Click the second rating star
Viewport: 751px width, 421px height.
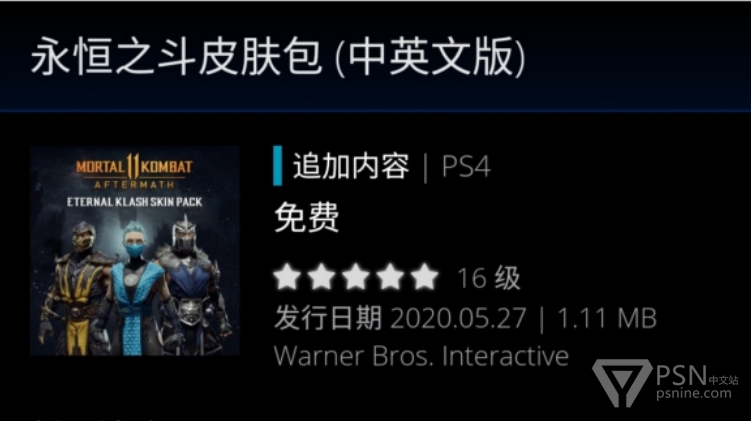coord(321,276)
